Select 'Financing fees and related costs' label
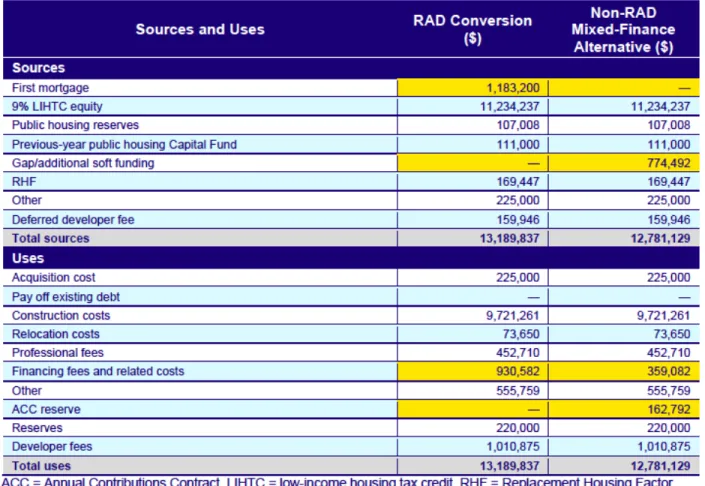This screenshot has height=486, width=705. click(98, 371)
